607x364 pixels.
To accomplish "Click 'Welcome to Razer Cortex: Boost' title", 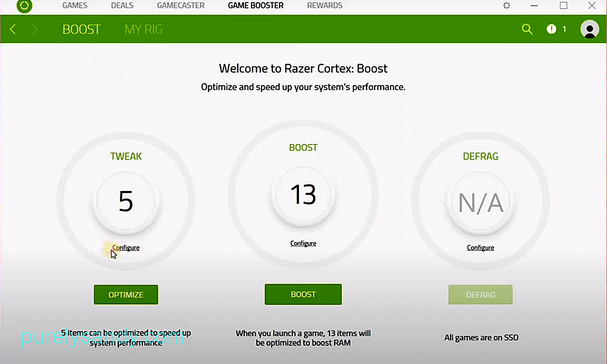I will 303,69.
